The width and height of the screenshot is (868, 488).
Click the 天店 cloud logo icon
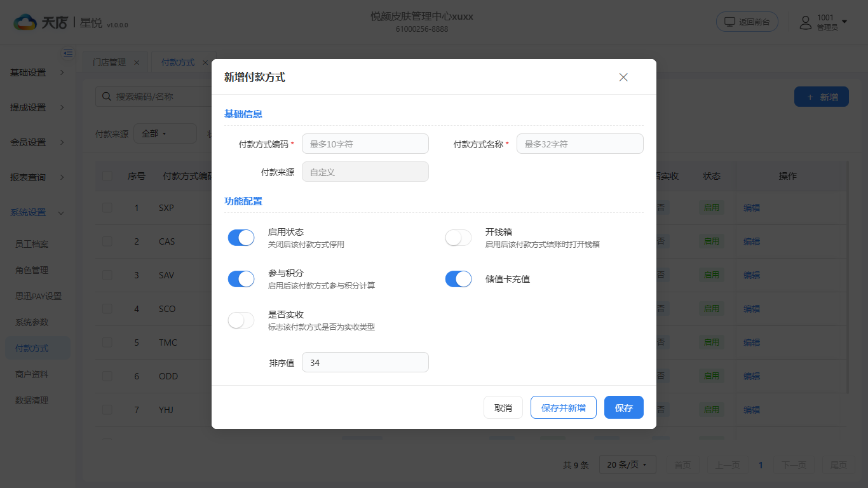[x=25, y=22]
